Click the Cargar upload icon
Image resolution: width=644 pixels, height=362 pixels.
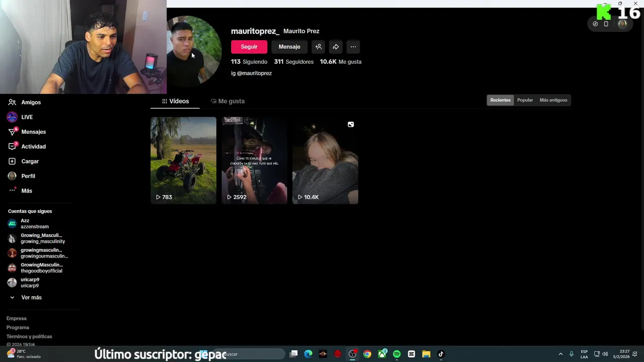12,161
